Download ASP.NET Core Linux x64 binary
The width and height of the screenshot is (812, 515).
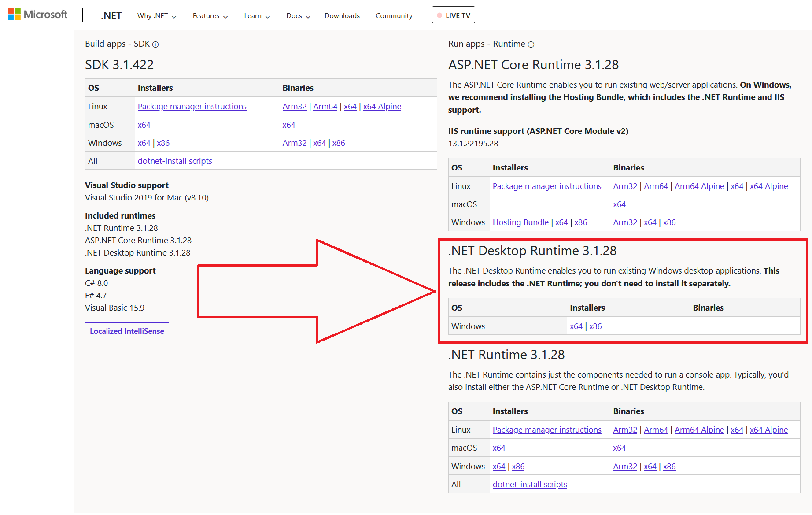point(737,186)
